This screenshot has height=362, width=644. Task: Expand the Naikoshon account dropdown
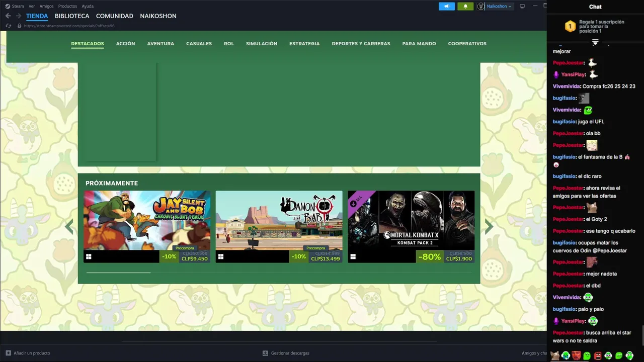coord(510,7)
